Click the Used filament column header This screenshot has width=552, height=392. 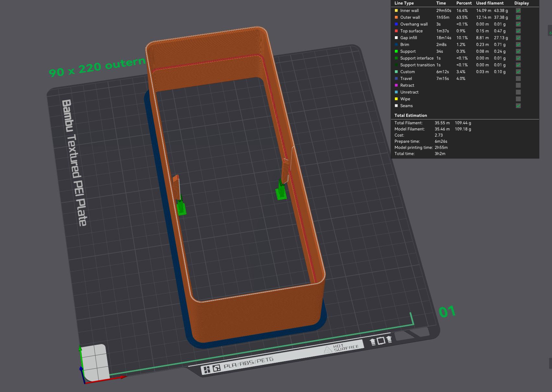490,3
